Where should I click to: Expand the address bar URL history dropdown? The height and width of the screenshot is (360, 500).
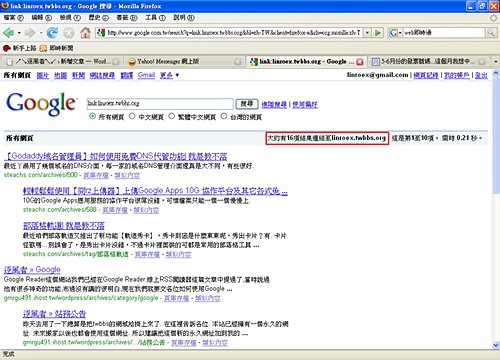tap(367, 33)
